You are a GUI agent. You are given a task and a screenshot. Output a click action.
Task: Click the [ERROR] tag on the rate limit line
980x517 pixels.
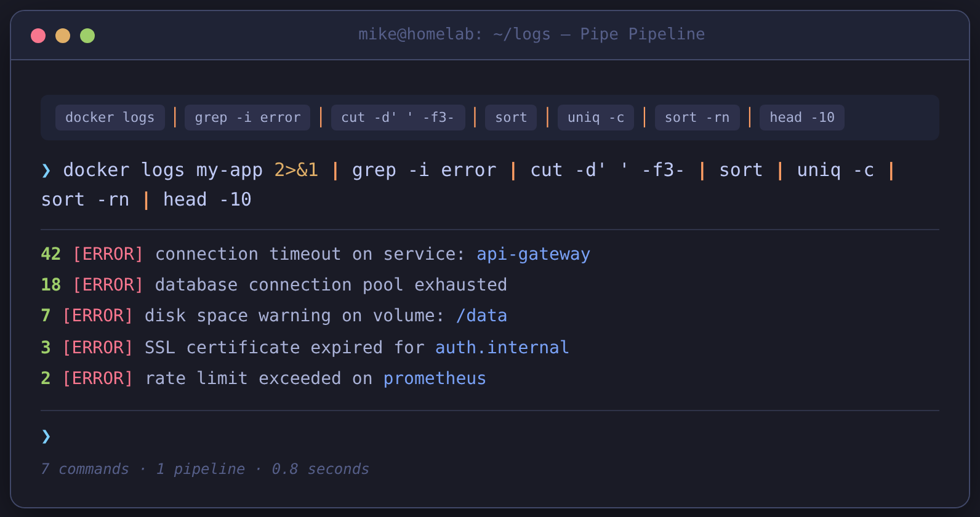pyautogui.click(x=98, y=379)
